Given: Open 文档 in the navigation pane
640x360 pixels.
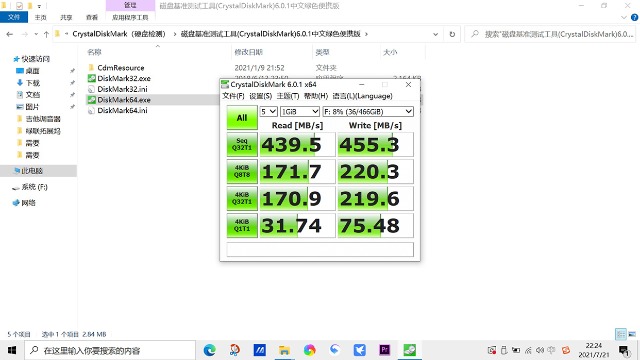Looking at the screenshot, I should tap(32, 95).
